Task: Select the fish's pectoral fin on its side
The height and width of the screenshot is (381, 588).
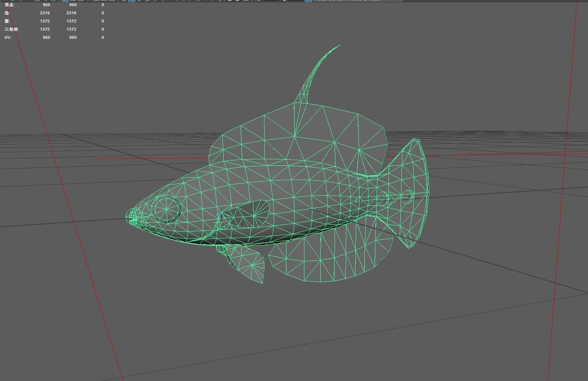Action: point(249,214)
